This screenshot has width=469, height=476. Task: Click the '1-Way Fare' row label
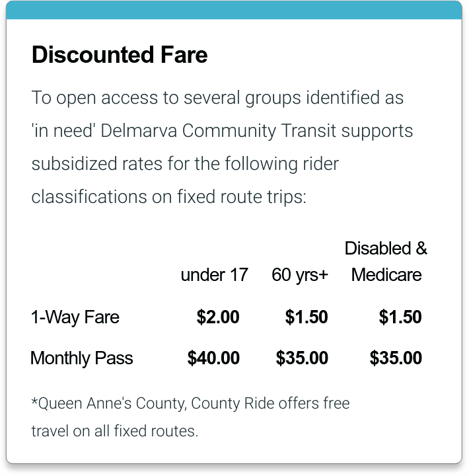pos(75,317)
